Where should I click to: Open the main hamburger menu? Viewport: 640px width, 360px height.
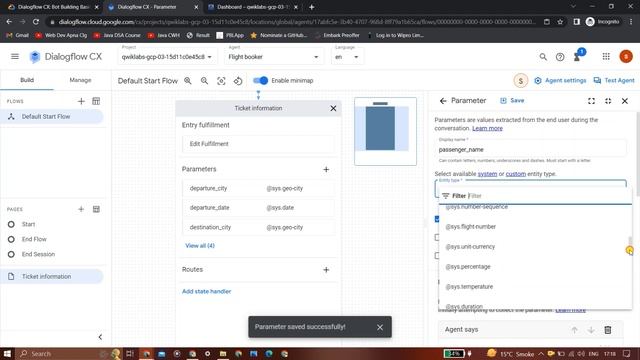click(x=15, y=56)
